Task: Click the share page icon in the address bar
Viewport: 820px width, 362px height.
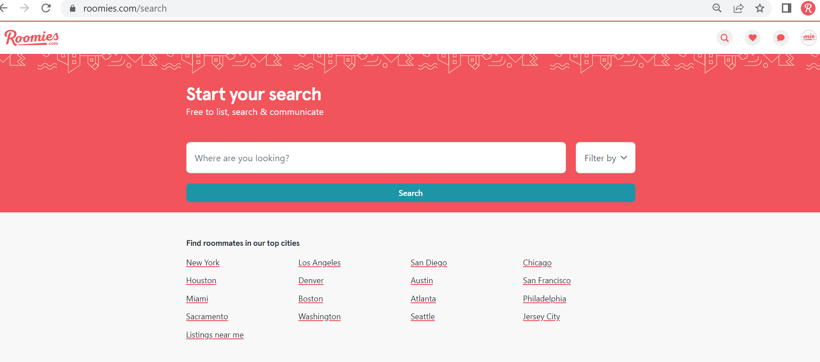Action: 738,8
